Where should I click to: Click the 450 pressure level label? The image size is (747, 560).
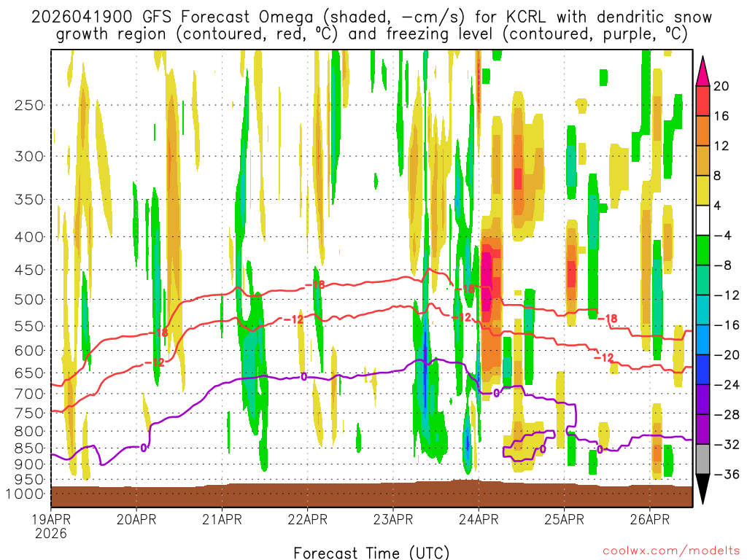[29, 270]
